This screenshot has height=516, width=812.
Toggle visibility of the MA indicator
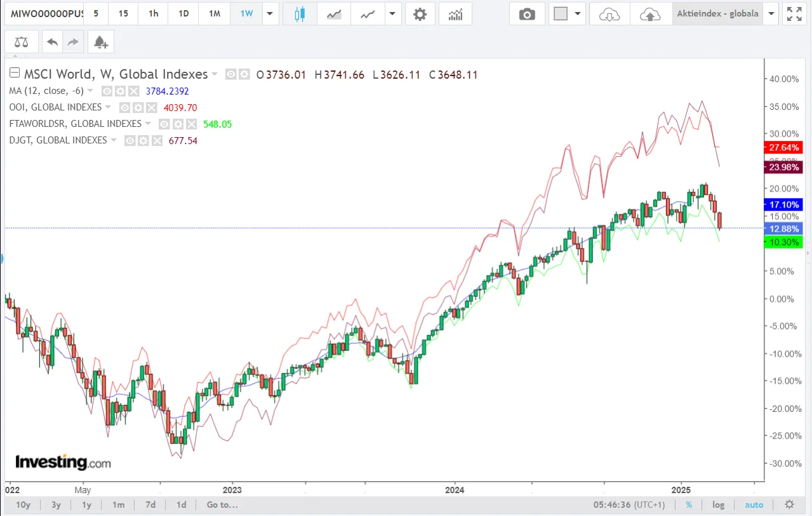click(107, 91)
